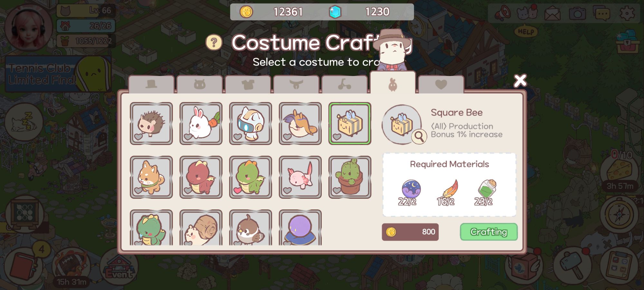Switch to the clothing shirt tab

coord(248,84)
